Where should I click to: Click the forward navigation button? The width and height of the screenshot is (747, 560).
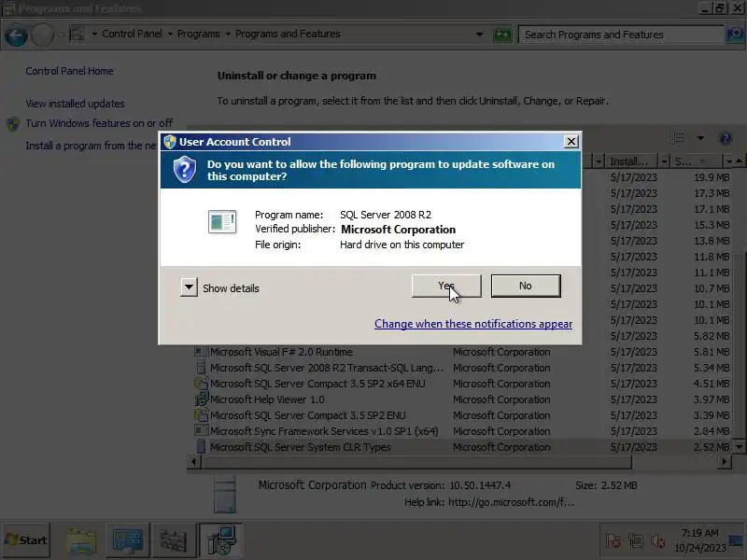42,35
